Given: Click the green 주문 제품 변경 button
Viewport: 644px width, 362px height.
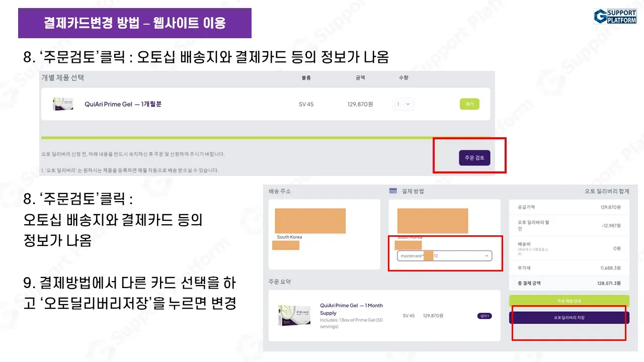Looking at the screenshot, I should [x=569, y=301].
